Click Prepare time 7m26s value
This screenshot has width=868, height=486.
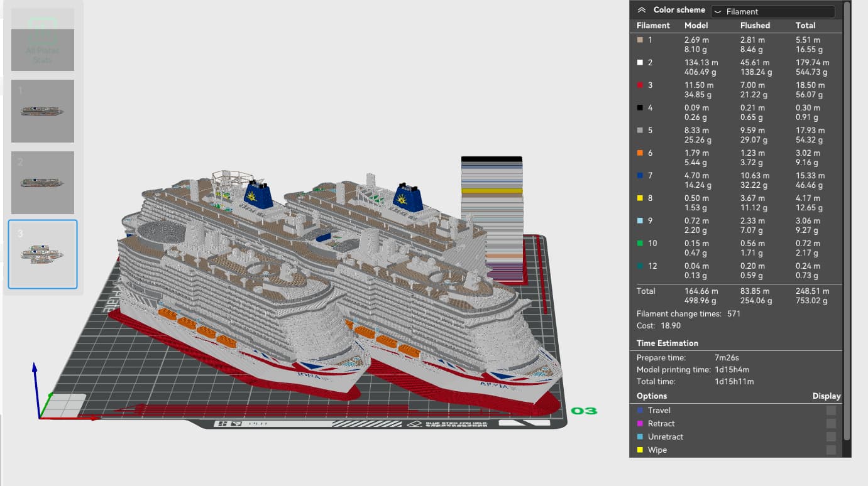[x=727, y=357]
